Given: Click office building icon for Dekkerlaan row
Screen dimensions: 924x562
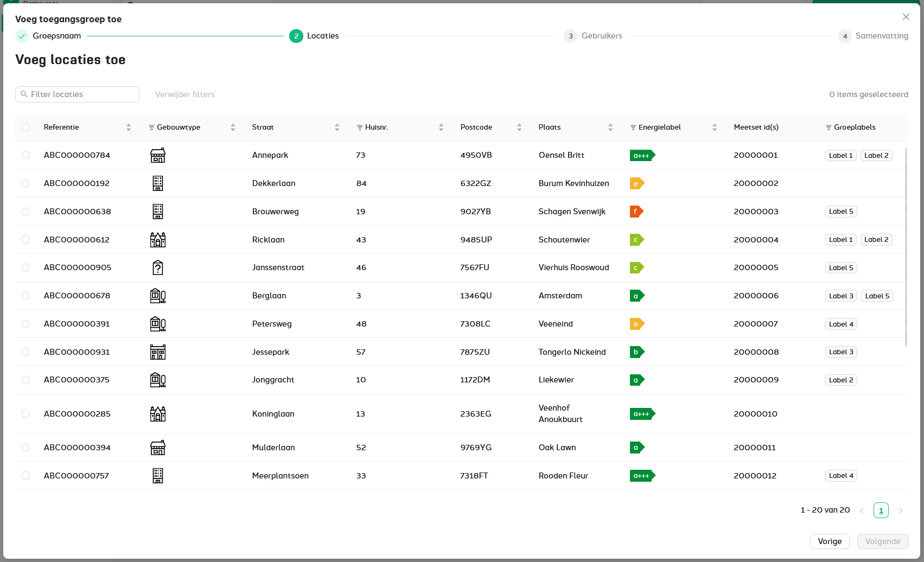Looking at the screenshot, I should (x=157, y=183).
